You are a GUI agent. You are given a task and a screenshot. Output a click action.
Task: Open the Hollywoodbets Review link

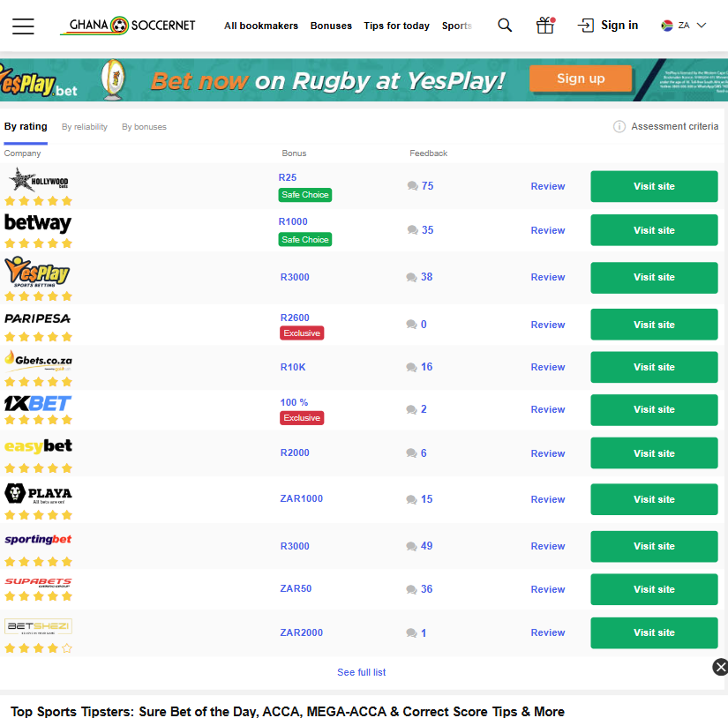pyautogui.click(x=548, y=187)
